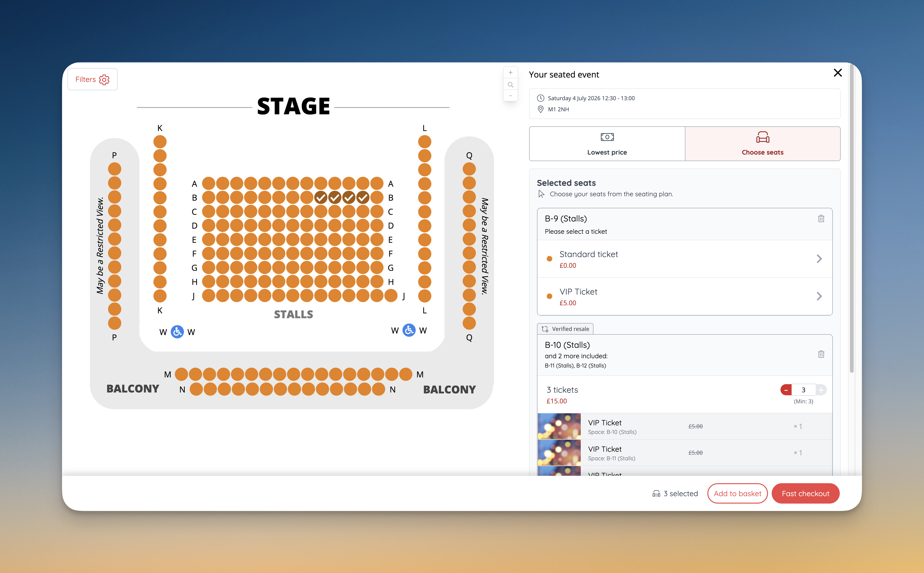Toggle the second checked seat in row B
The width and height of the screenshot is (924, 573).
pyautogui.click(x=335, y=197)
